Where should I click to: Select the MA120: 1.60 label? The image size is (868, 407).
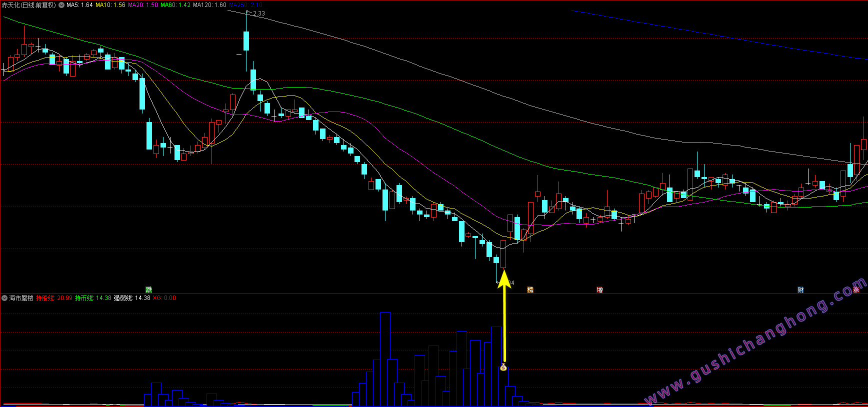point(210,5)
